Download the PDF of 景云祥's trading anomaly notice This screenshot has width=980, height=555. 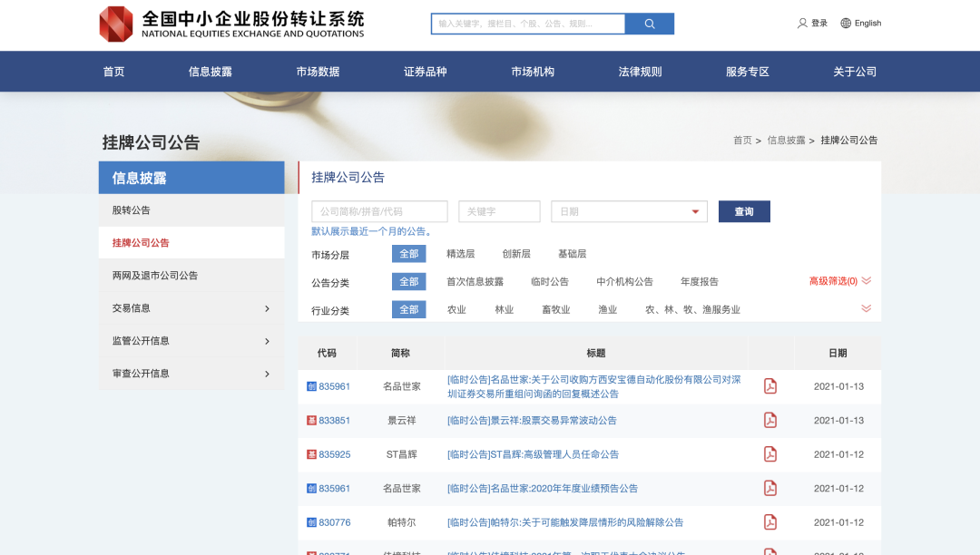pyautogui.click(x=770, y=420)
